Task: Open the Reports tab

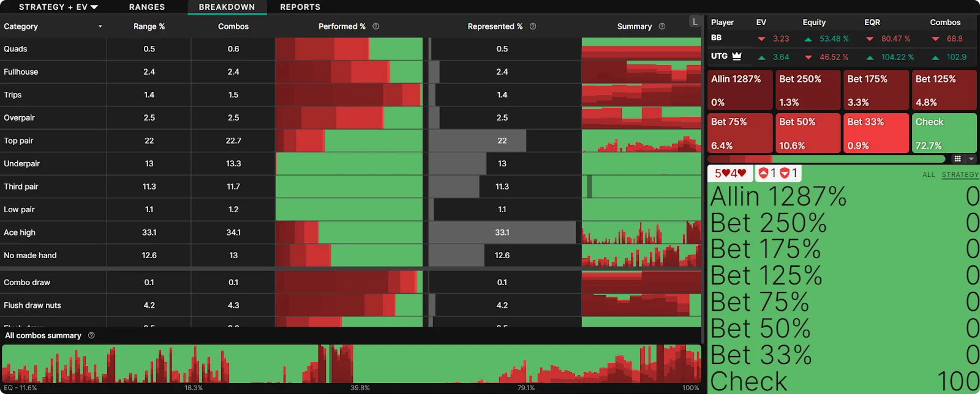Action: pos(300,7)
